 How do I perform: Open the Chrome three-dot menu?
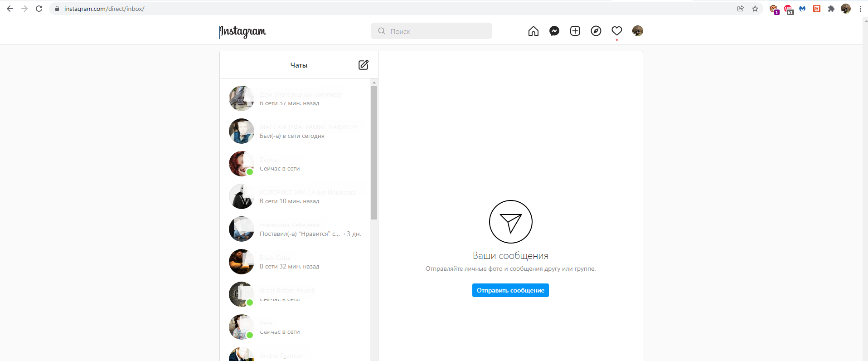(860, 9)
